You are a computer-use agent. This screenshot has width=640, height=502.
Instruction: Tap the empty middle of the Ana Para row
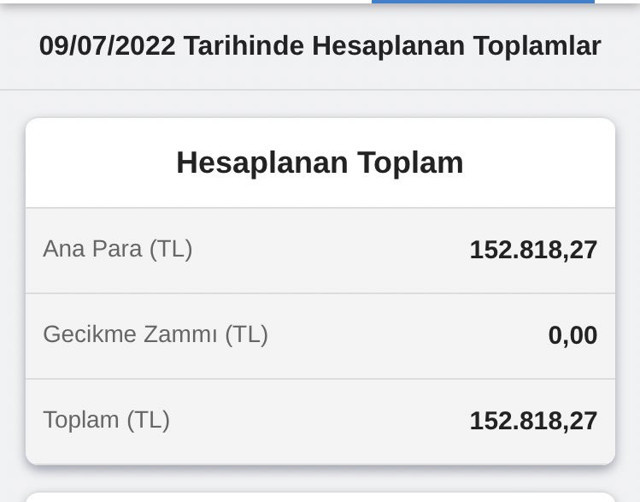[330, 250]
